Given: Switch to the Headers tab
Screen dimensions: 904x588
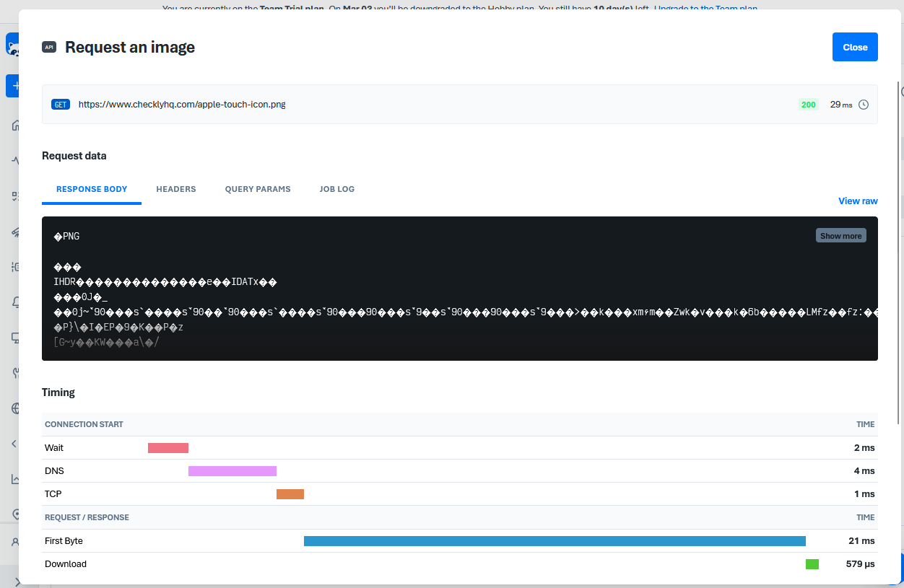Looking at the screenshot, I should point(176,189).
